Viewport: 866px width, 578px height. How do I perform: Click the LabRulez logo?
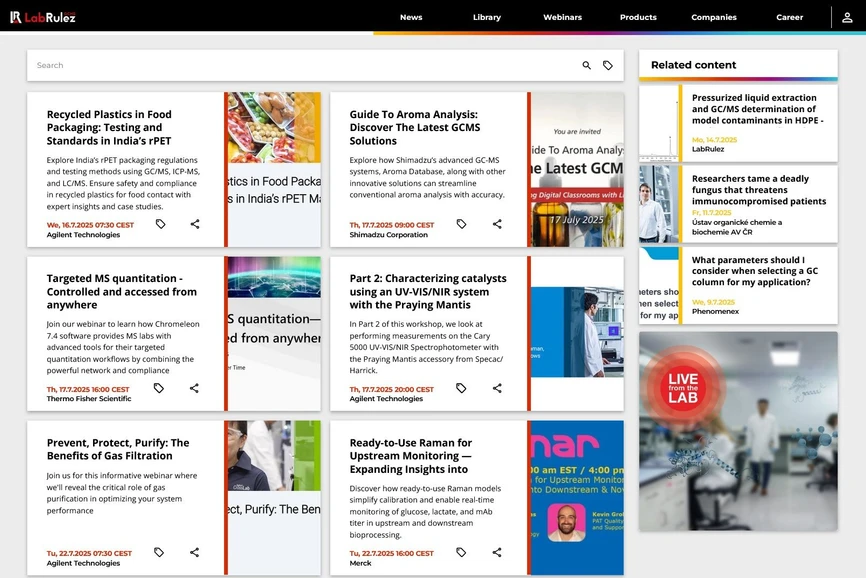[43, 17]
